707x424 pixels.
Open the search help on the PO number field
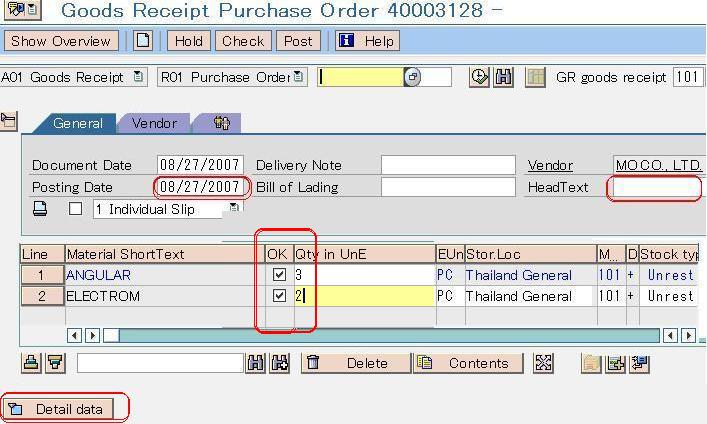click(412, 77)
